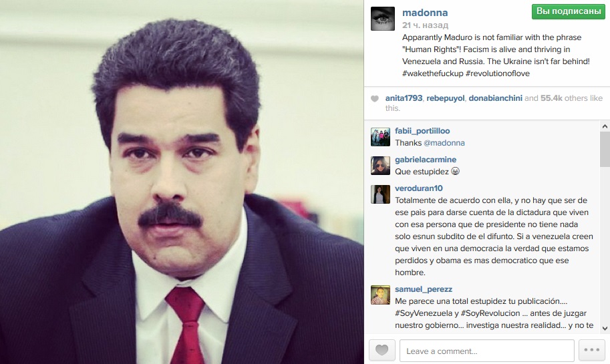The image size is (610, 364).
Task: Click gabrielacarmine's avatar thumbnail
Action: [380, 166]
